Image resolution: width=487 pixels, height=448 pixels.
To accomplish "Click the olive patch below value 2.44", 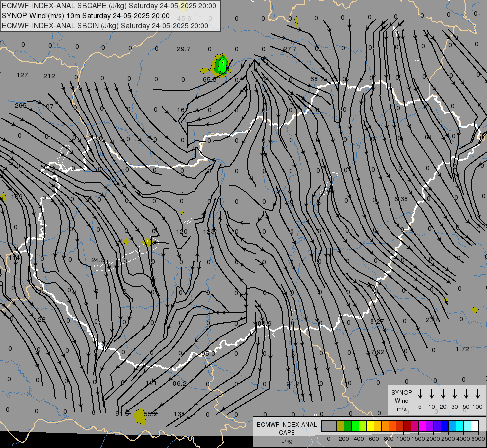I will pyautogui.click(x=446, y=300).
